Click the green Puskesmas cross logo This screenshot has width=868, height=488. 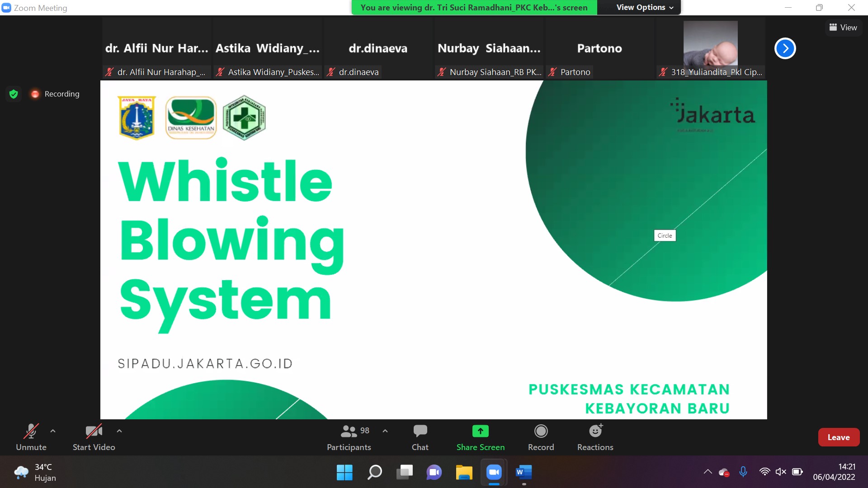(x=244, y=117)
